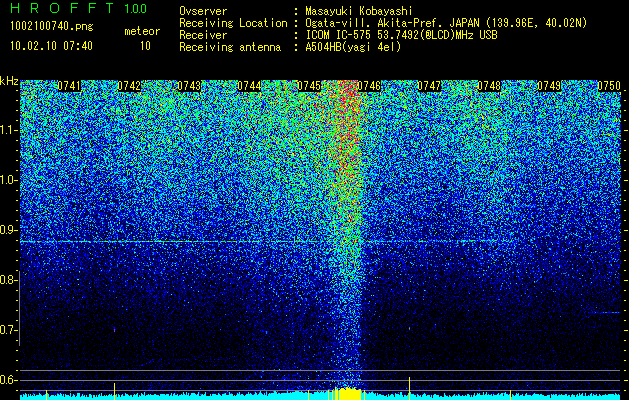This screenshot has height=400, width=629.
Task: Click antenna value A504HB(yagi 4el)
Action: [x=353, y=47]
